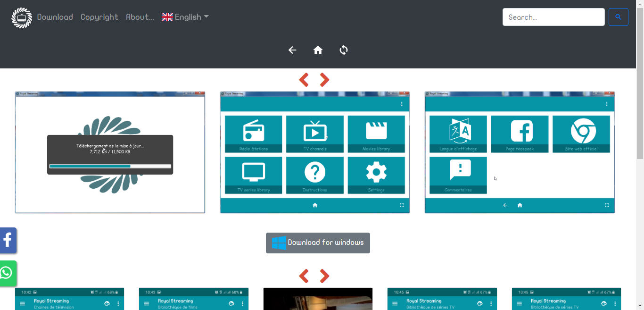Click the UK flag icon
Viewport: 644px width, 310px height.
[167, 17]
